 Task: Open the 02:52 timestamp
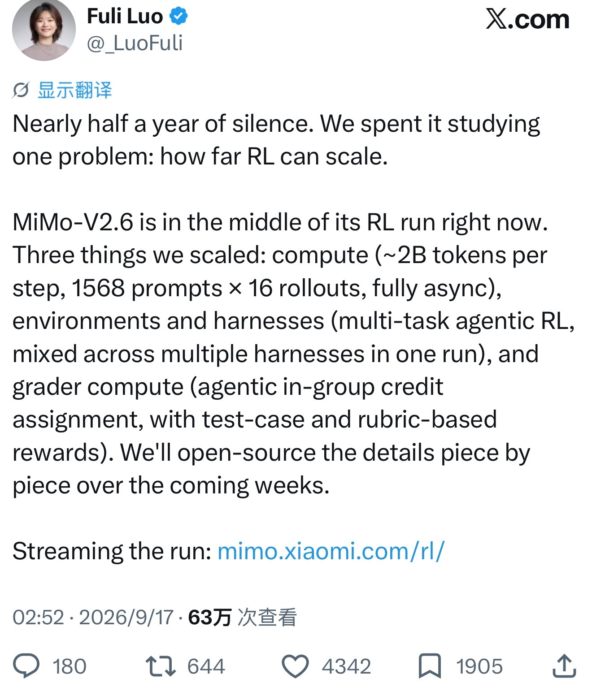point(39,618)
